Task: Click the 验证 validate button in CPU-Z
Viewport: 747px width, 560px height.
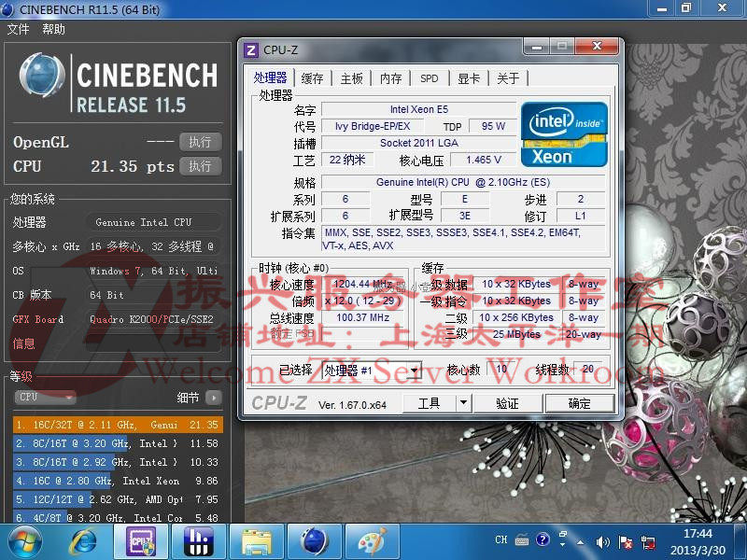Action: [x=507, y=402]
